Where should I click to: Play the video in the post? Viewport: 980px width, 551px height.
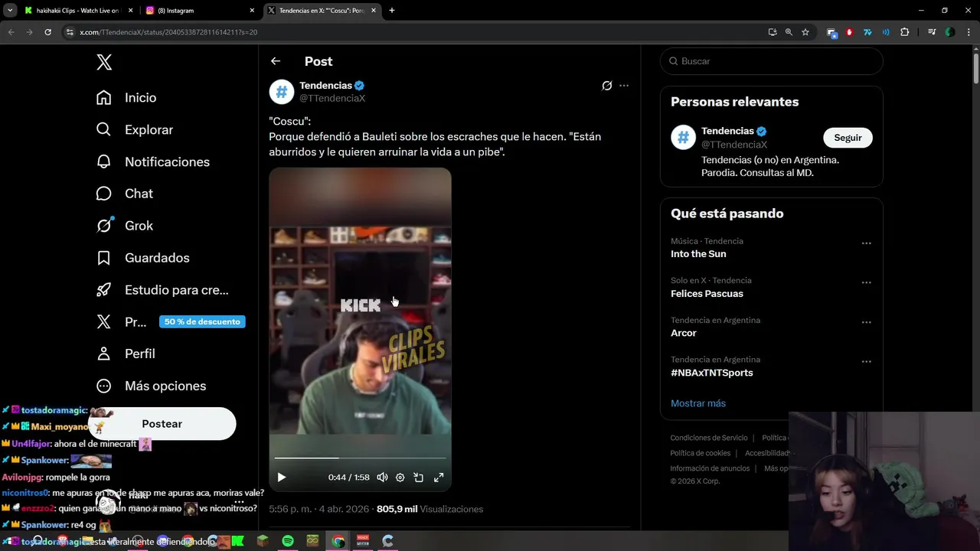pyautogui.click(x=282, y=478)
